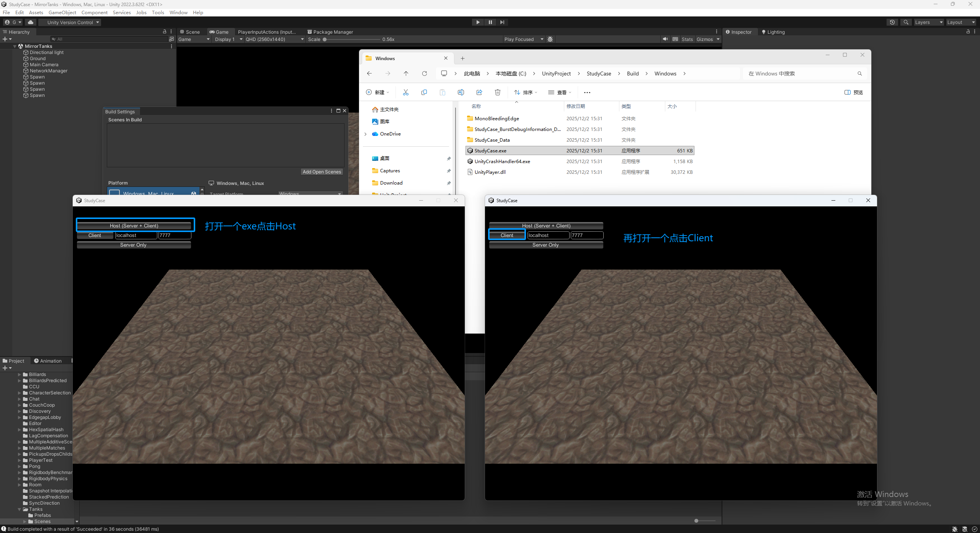Open the Play Focused dropdown

pos(523,39)
